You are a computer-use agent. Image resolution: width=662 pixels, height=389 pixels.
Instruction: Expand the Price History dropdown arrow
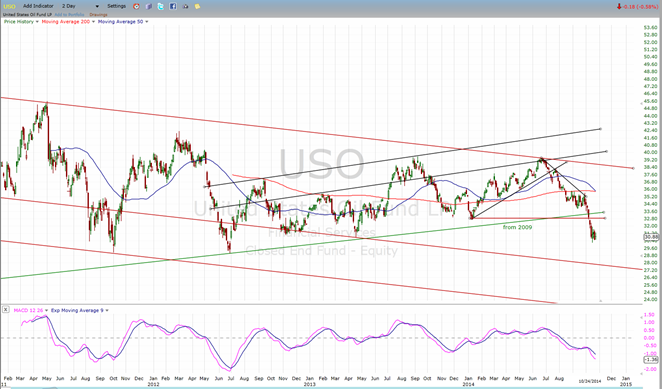tap(37, 22)
